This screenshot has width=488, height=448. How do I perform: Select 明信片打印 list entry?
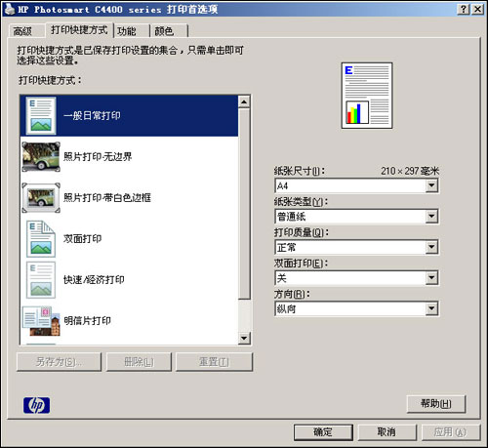130,321
